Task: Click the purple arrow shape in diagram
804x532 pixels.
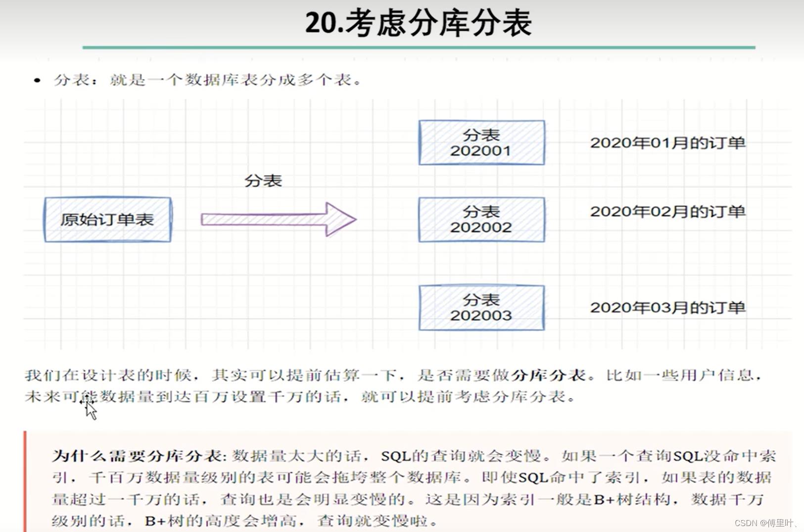Action: coord(279,219)
